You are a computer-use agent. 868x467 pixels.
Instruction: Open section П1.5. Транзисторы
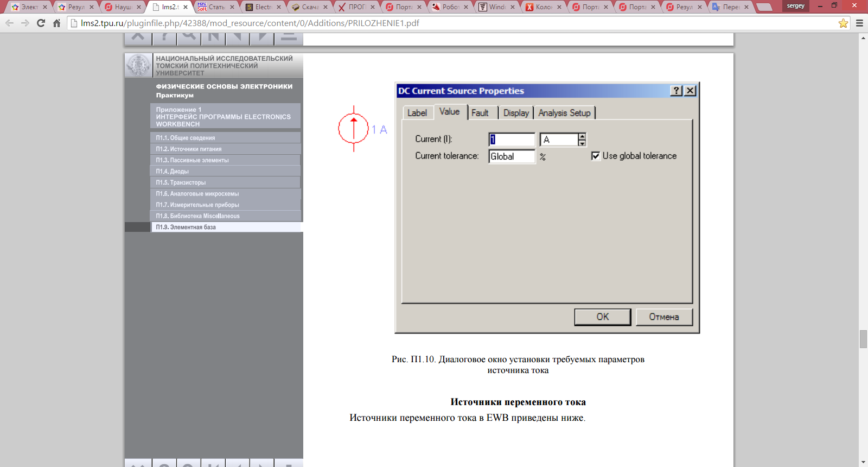point(226,182)
